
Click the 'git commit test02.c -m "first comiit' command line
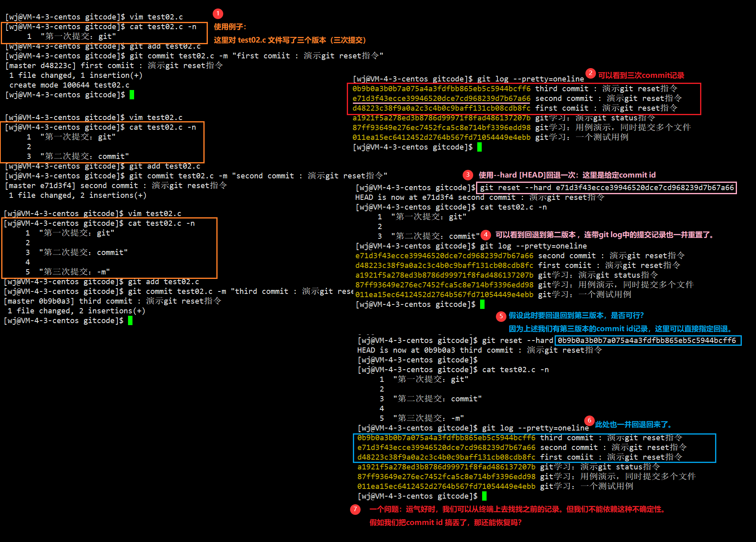click(x=194, y=56)
